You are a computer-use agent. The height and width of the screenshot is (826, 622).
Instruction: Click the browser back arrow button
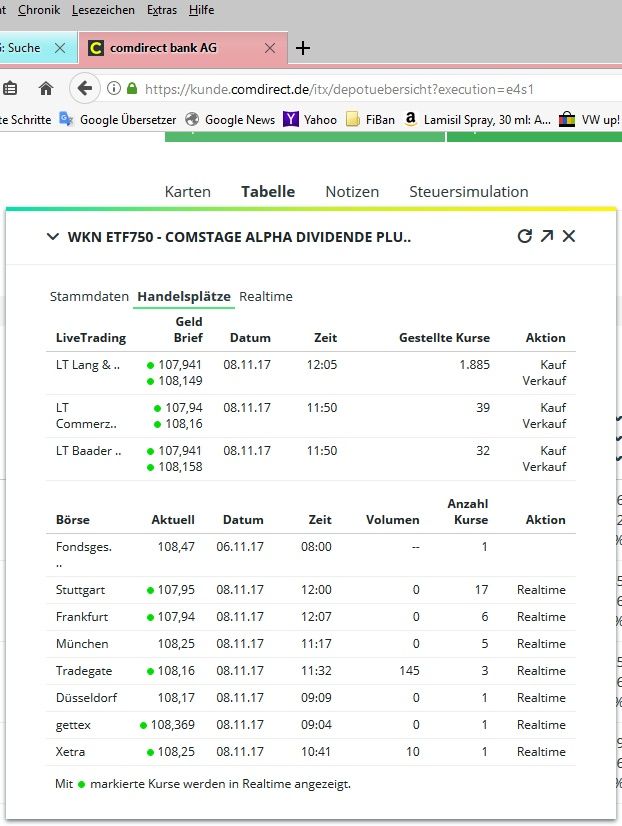[x=85, y=88]
